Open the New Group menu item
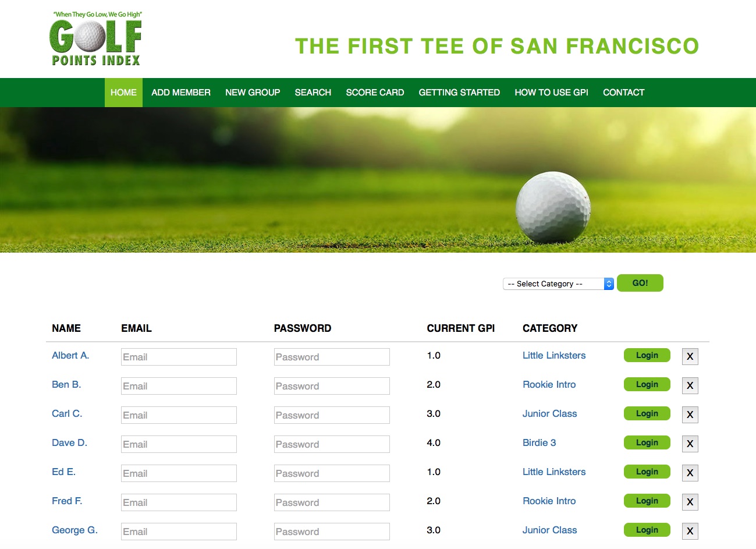Viewport: 756px width, 549px height. 253,93
